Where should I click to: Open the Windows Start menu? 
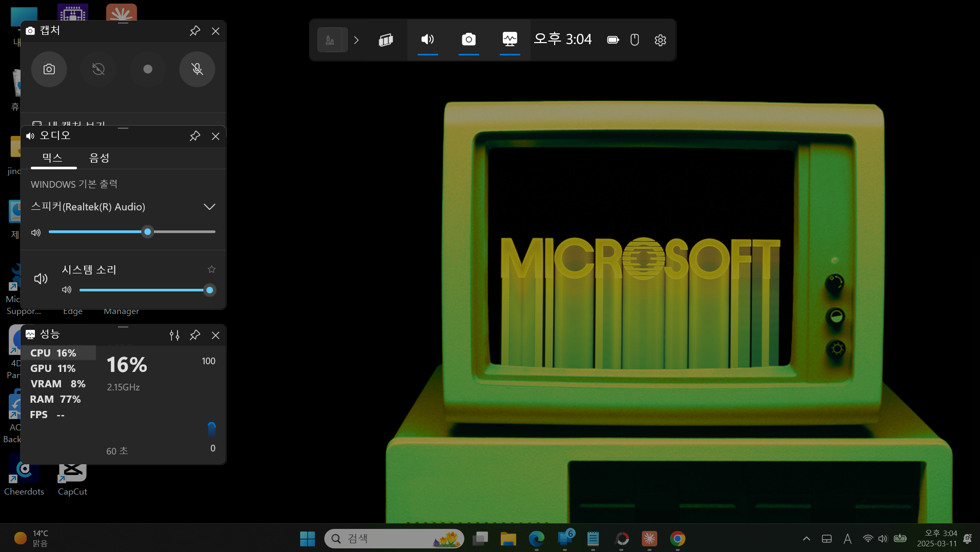(x=307, y=539)
